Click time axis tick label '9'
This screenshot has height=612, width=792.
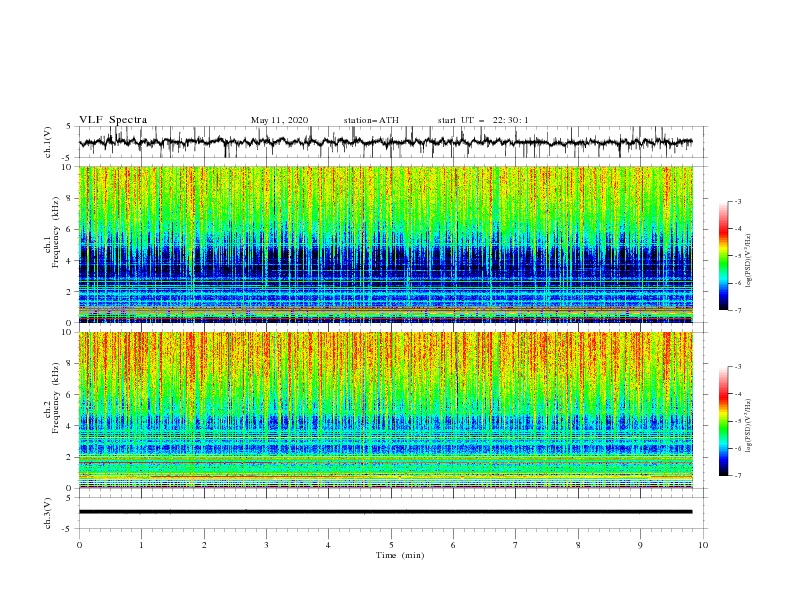point(640,545)
